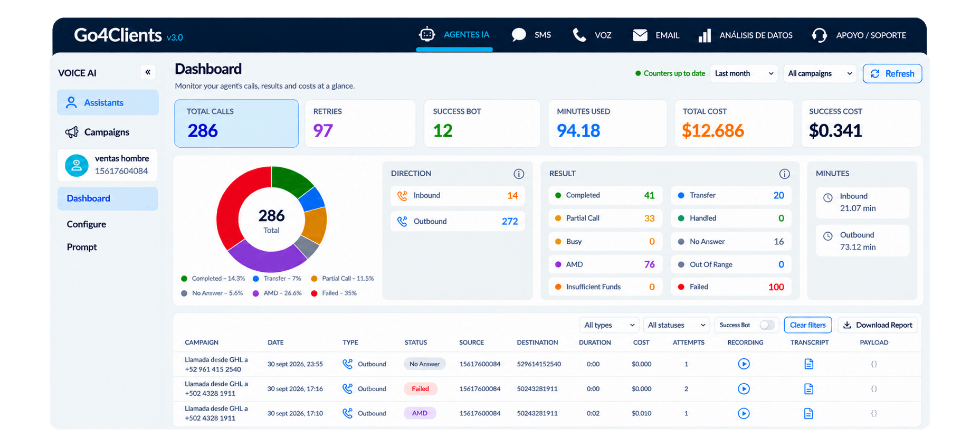Image resolution: width=980 pixels, height=447 pixels.
Task: Expand the All types filter
Action: click(x=609, y=325)
